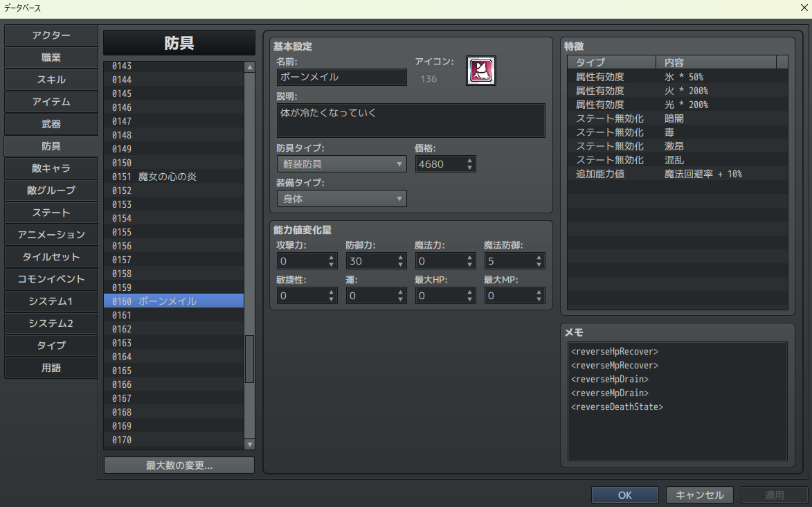This screenshot has width=812, height=507.
Task: Select trait ステート無効化 激昂
Action: (677, 146)
